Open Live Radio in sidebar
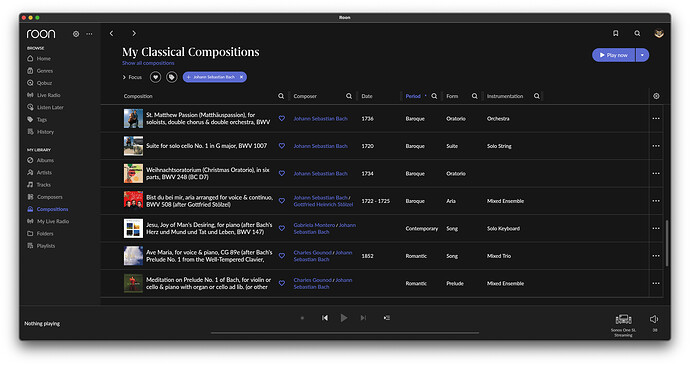The image size is (690, 366). 48,95
